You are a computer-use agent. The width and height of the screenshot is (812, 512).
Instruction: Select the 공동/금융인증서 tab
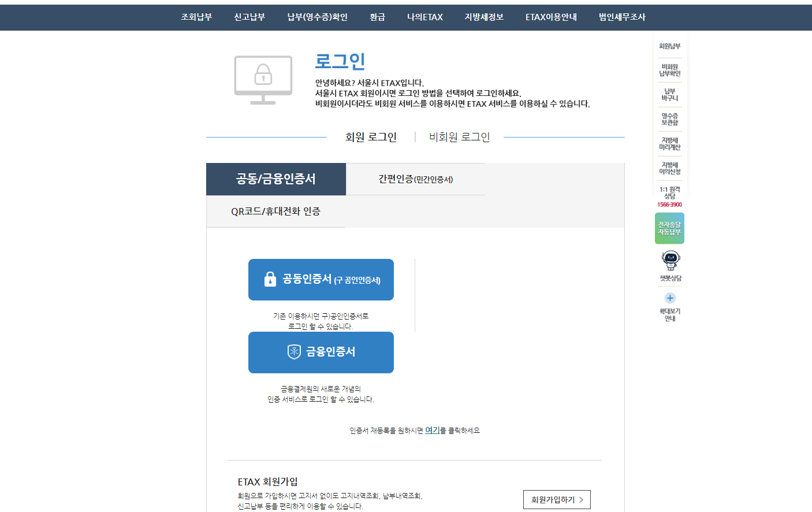tap(276, 179)
